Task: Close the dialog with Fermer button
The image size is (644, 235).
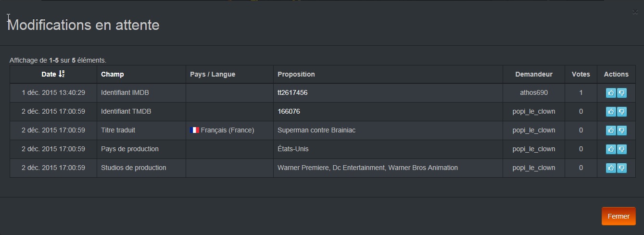Action: [619, 216]
